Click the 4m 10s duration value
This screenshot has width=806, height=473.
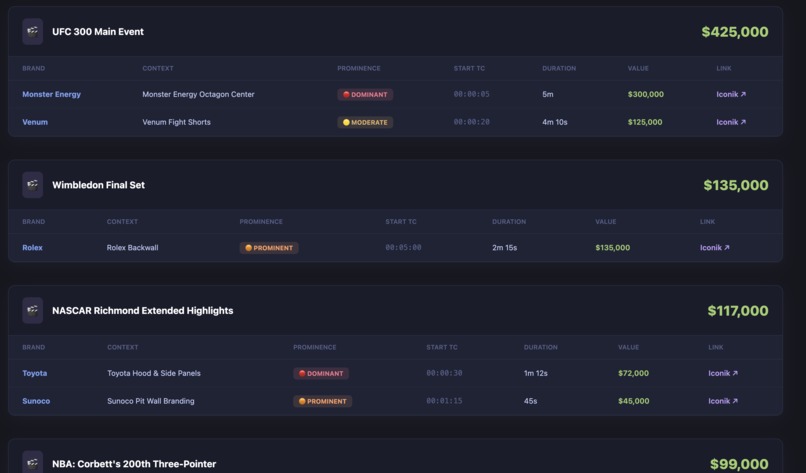pyautogui.click(x=555, y=122)
